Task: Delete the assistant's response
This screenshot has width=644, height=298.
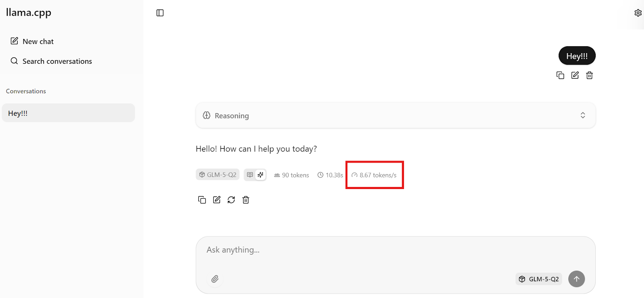Action: pos(246,200)
